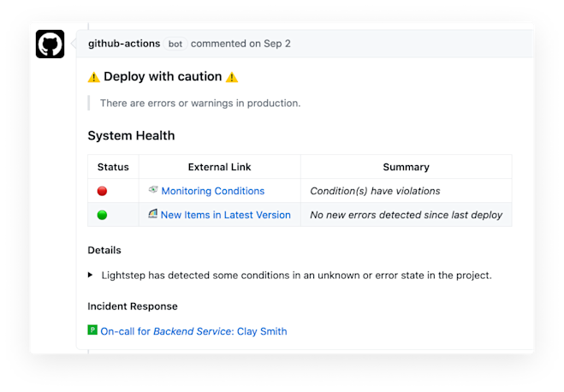Click the Status column header
The image size is (564, 392).
tap(113, 167)
